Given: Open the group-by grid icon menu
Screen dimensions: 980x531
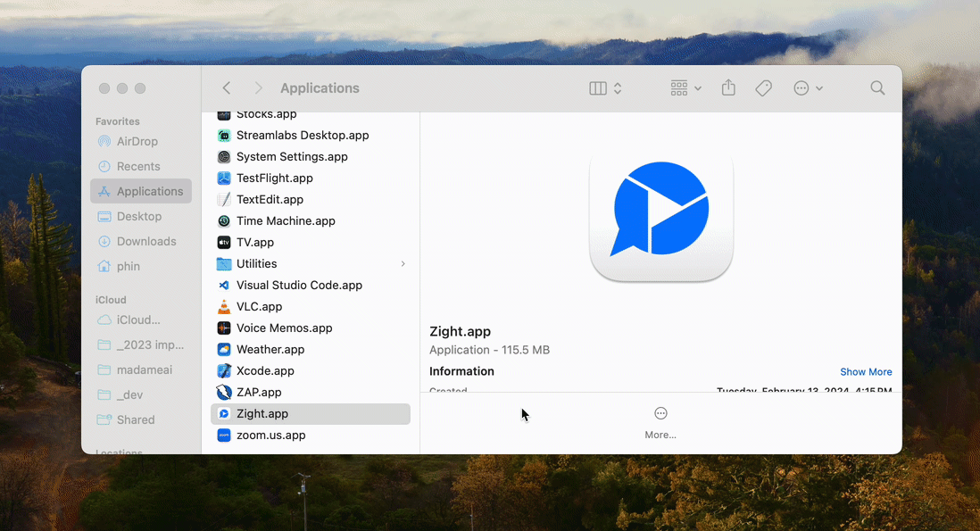Looking at the screenshot, I should tap(685, 88).
